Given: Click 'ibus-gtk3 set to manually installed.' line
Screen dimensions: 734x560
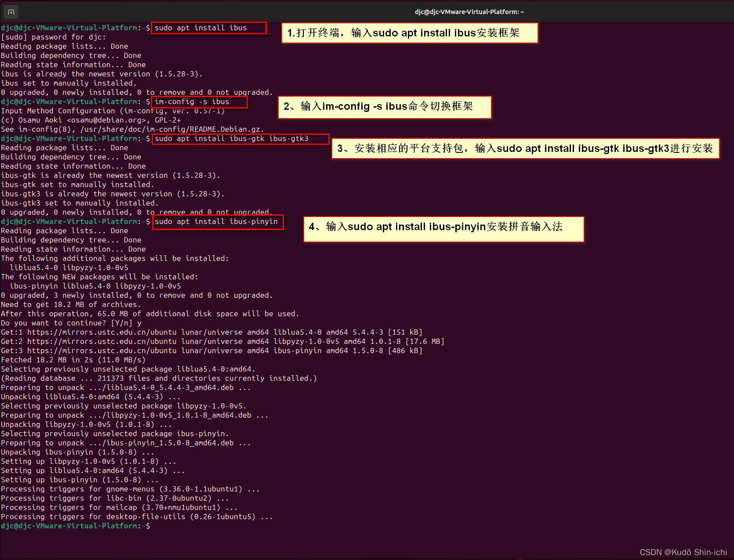Looking at the screenshot, I should pos(80,203).
